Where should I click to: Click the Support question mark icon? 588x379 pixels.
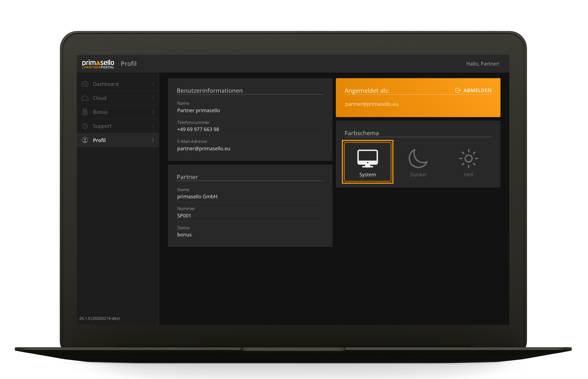(85, 126)
